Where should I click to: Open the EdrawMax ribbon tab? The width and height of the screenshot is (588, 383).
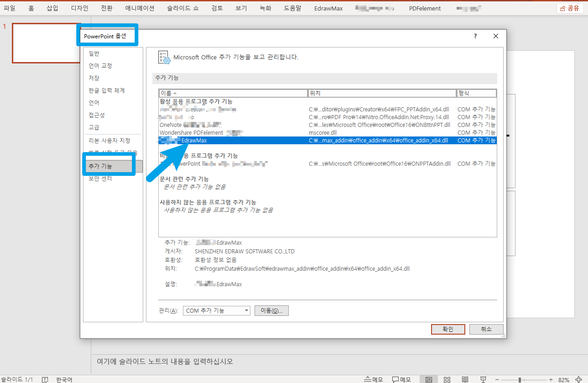328,8
